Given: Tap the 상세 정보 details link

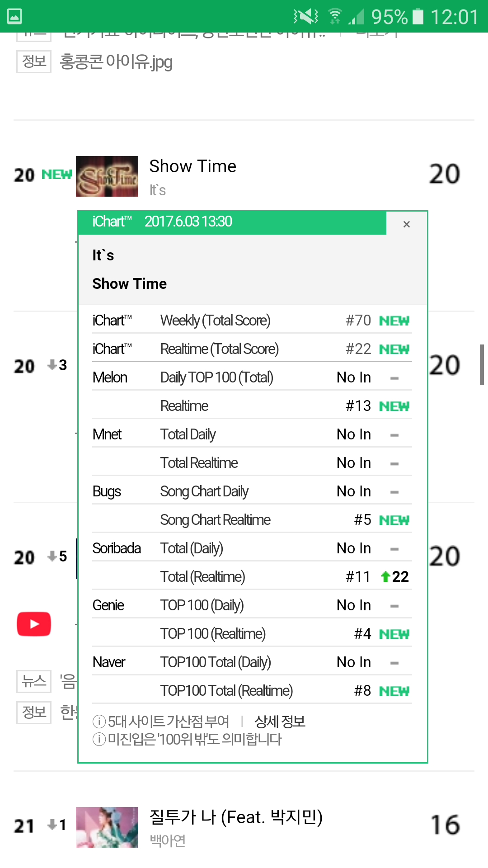Looking at the screenshot, I should (280, 722).
